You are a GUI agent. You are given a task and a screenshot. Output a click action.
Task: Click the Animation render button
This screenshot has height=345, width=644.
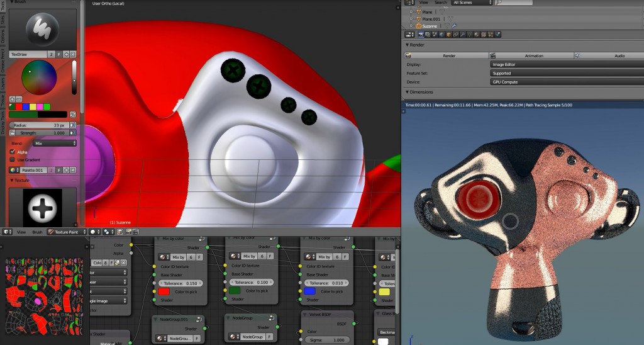531,55
